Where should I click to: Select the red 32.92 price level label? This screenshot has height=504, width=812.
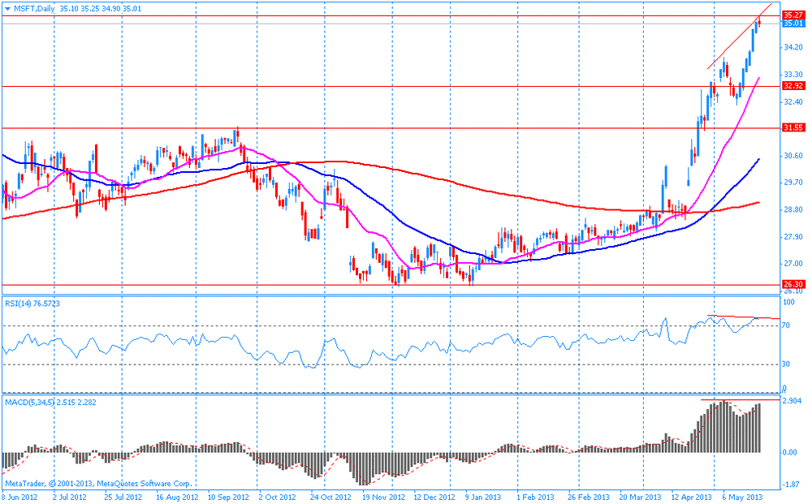point(793,86)
